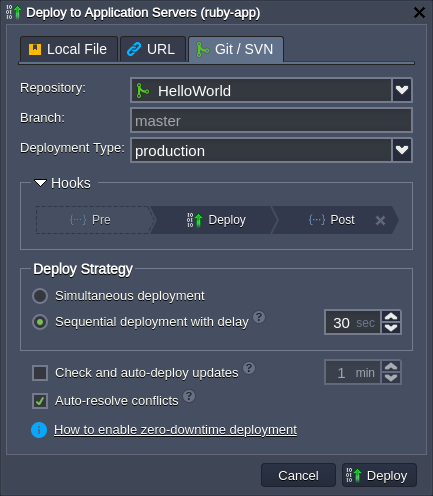Select Sequential deployment with delay radio

coord(40,322)
